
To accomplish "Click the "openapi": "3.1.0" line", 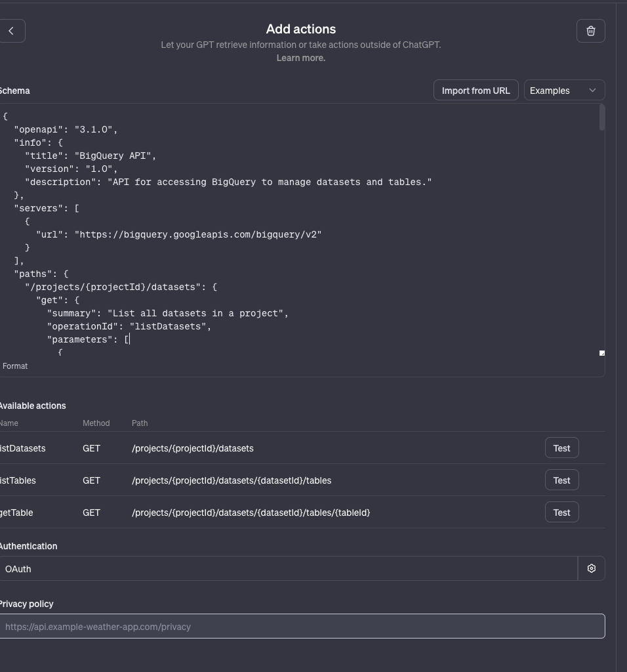I will 66,129.
